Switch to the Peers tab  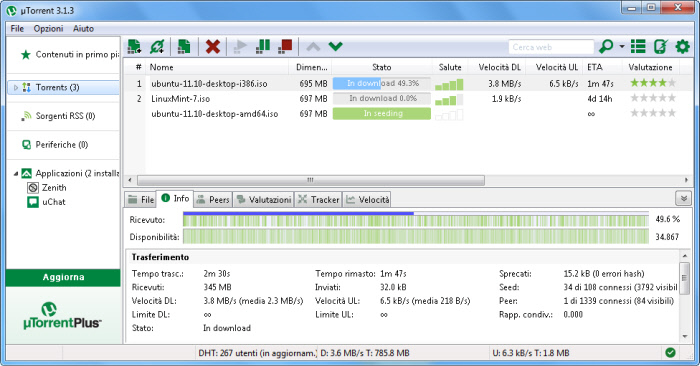[213, 200]
